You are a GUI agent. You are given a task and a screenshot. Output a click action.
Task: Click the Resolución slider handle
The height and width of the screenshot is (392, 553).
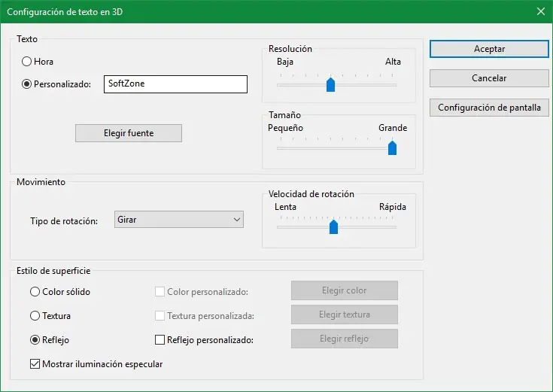330,84
